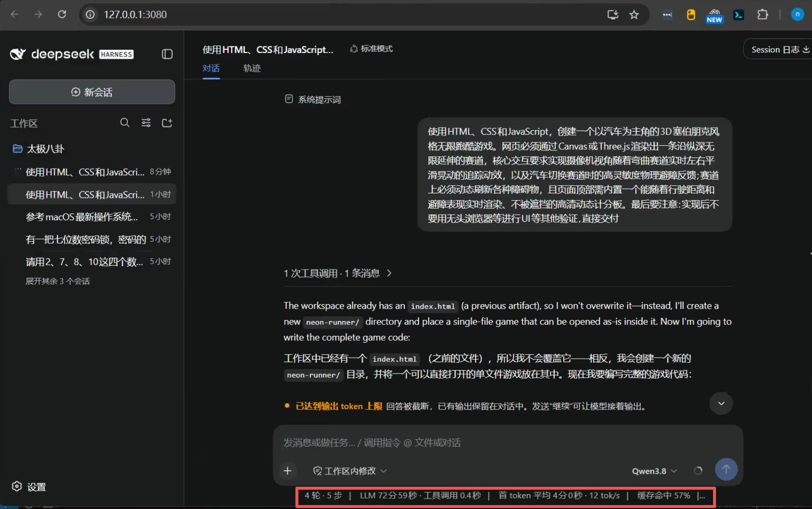Expand 展开其余 3 个会话

58,281
